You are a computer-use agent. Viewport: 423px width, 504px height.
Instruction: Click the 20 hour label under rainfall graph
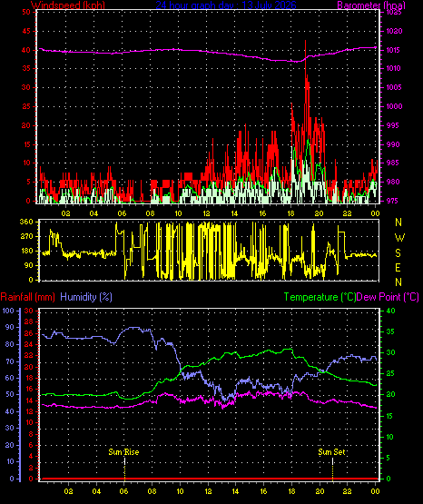(320, 491)
